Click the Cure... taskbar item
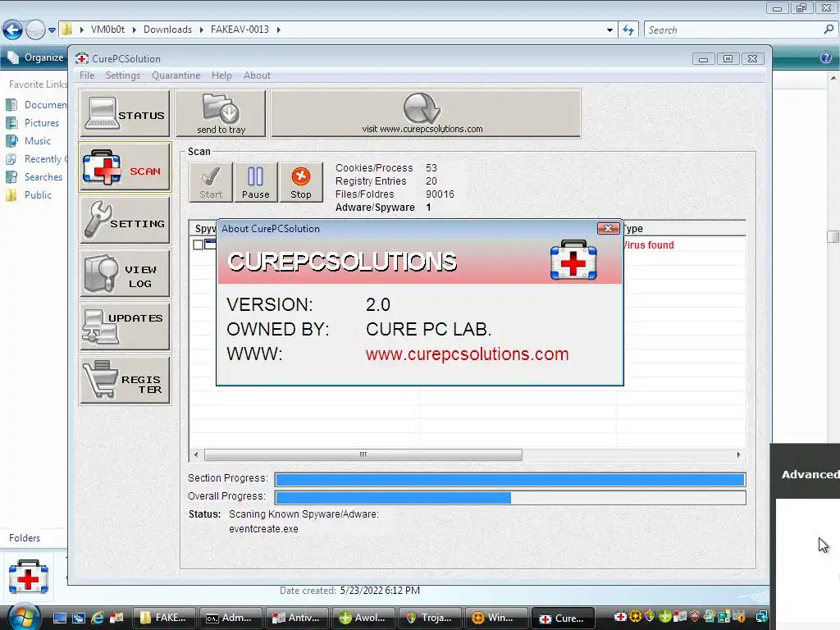 (563, 619)
